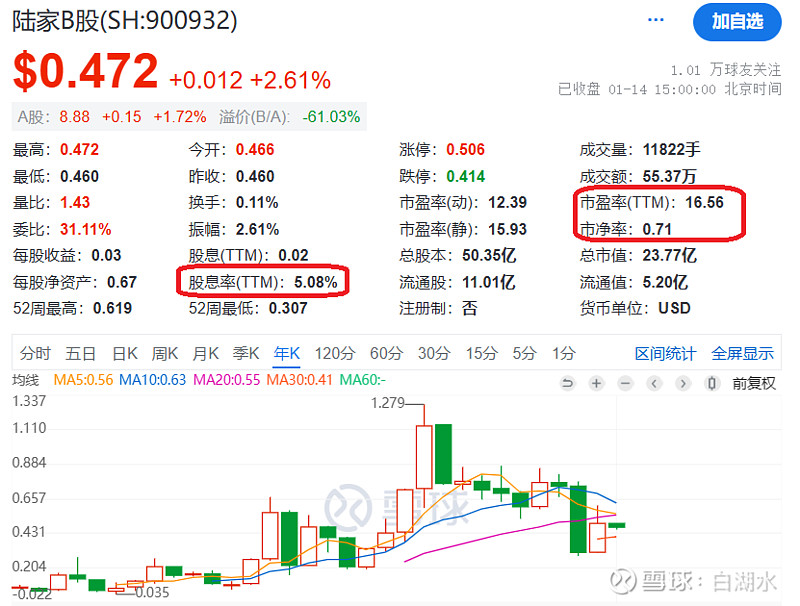Viewport: 800px width, 606px height.
Task: Click the MA60:- indicator
Action: pyautogui.click(x=362, y=380)
